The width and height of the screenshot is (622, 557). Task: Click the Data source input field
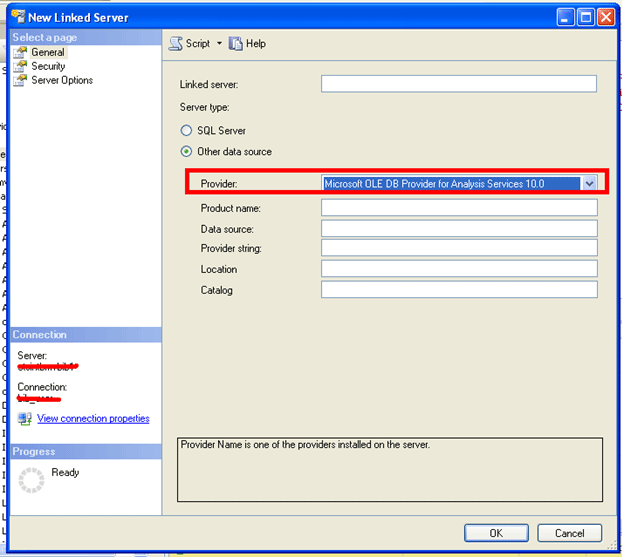tap(459, 229)
